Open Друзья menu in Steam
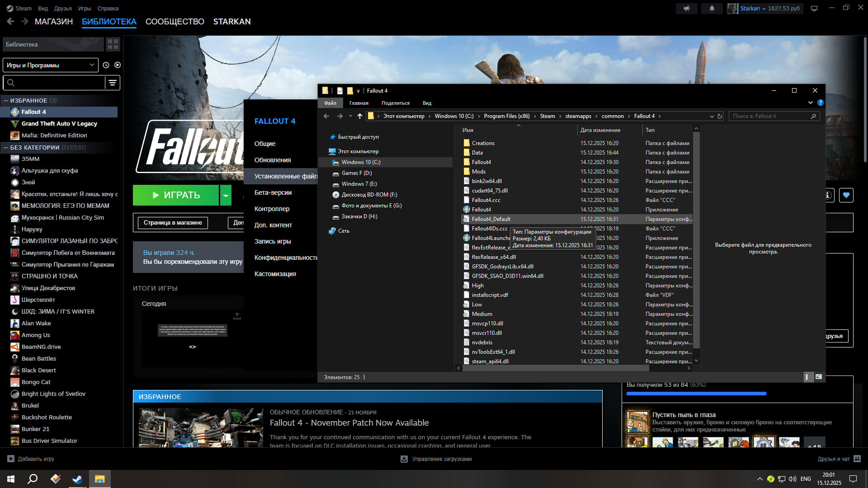Image resolution: width=868 pixels, height=488 pixels. pos(63,8)
